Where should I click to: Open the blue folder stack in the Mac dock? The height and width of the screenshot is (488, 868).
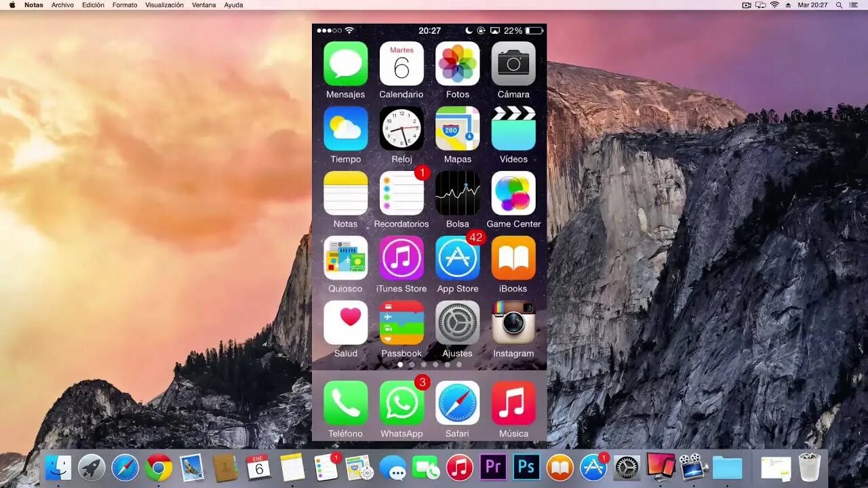[x=728, y=468]
